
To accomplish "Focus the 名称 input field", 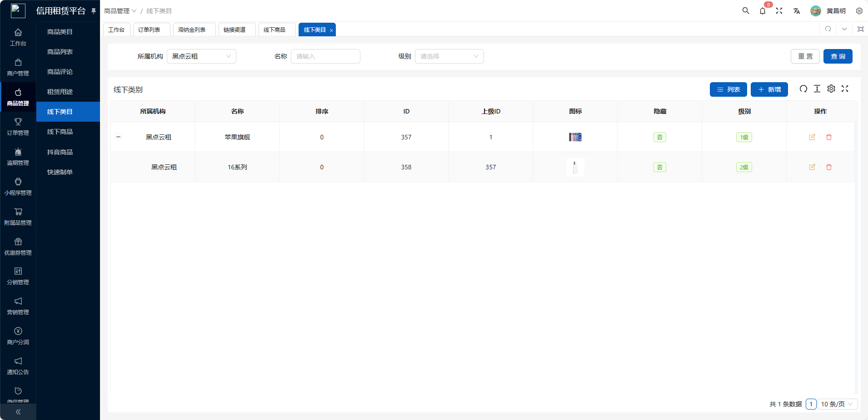I will [x=325, y=56].
